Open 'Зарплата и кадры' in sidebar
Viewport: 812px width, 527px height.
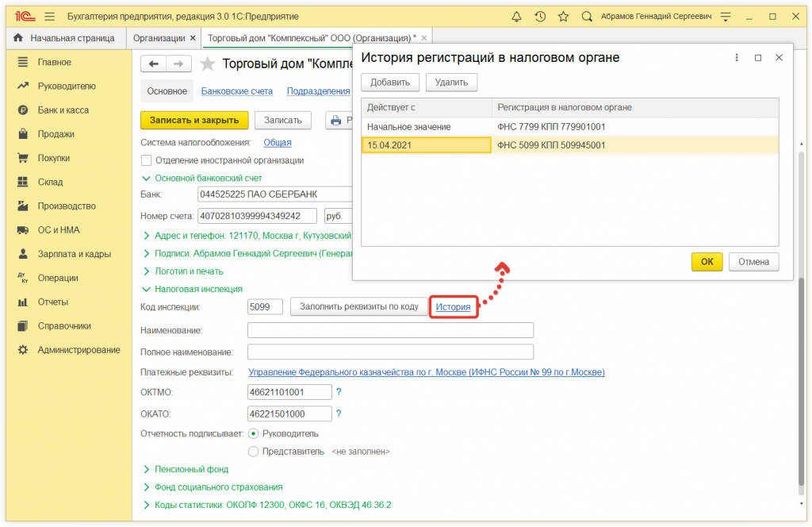[x=74, y=254]
